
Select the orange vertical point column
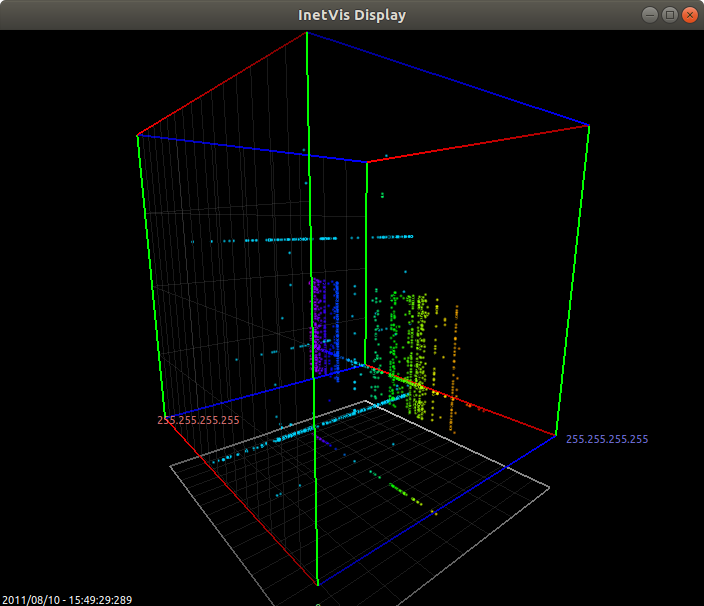point(454,369)
